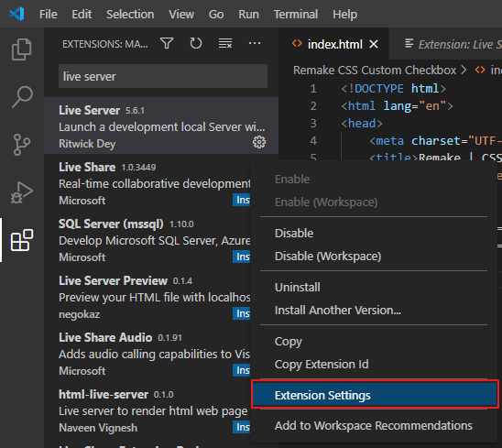Choose Copy in the context menu

click(374, 342)
